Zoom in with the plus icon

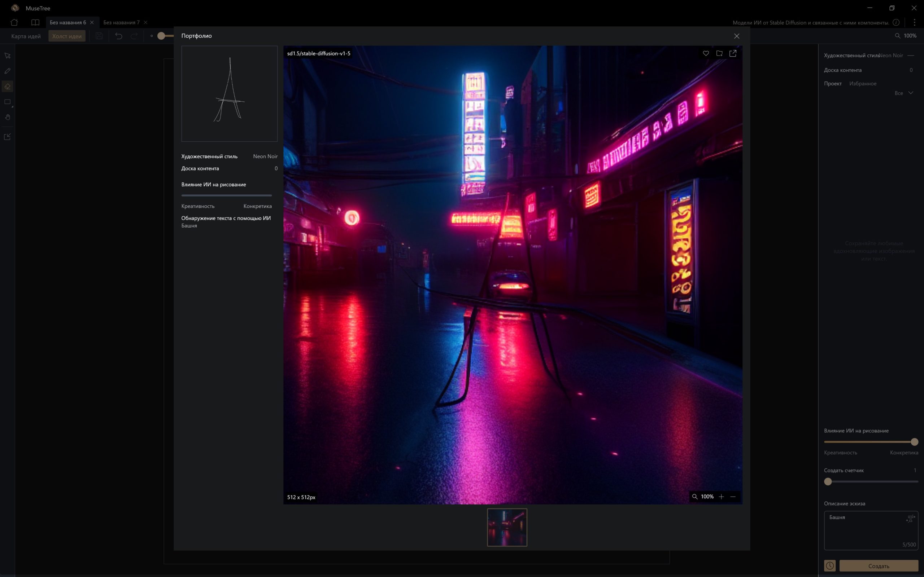click(x=721, y=497)
